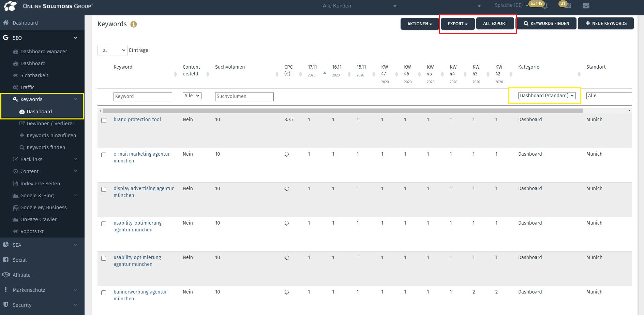The width and height of the screenshot is (644, 315).
Task: Open the AKTIONEN dropdown button
Action: click(x=420, y=24)
